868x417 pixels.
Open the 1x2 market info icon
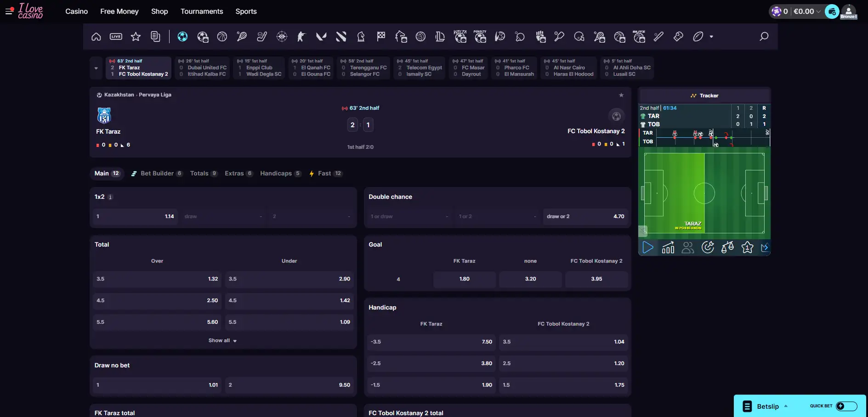tap(110, 197)
